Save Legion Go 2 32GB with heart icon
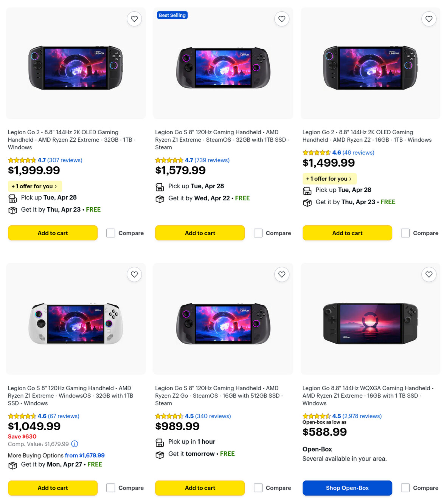This screenshot has width=447, height=504. 134,19
